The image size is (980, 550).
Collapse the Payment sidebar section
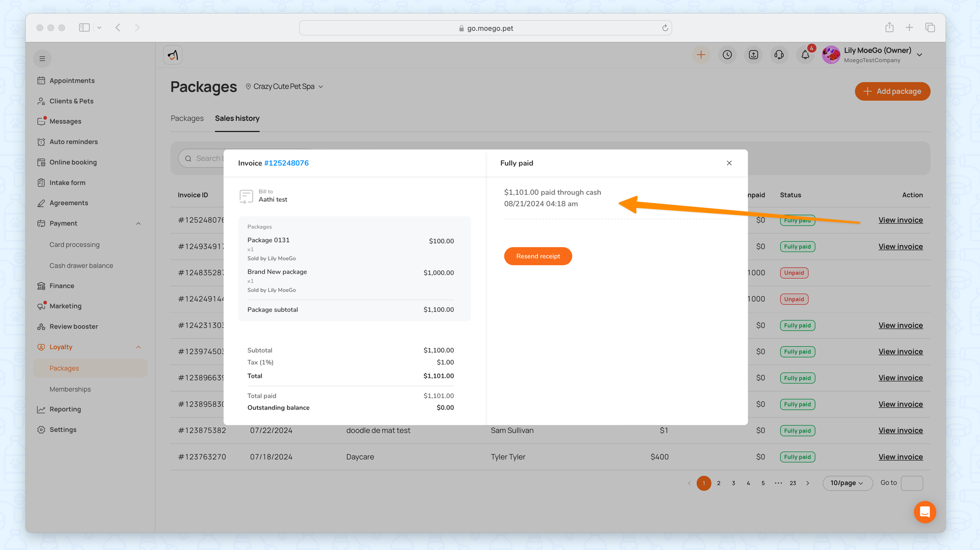[138, 224]
